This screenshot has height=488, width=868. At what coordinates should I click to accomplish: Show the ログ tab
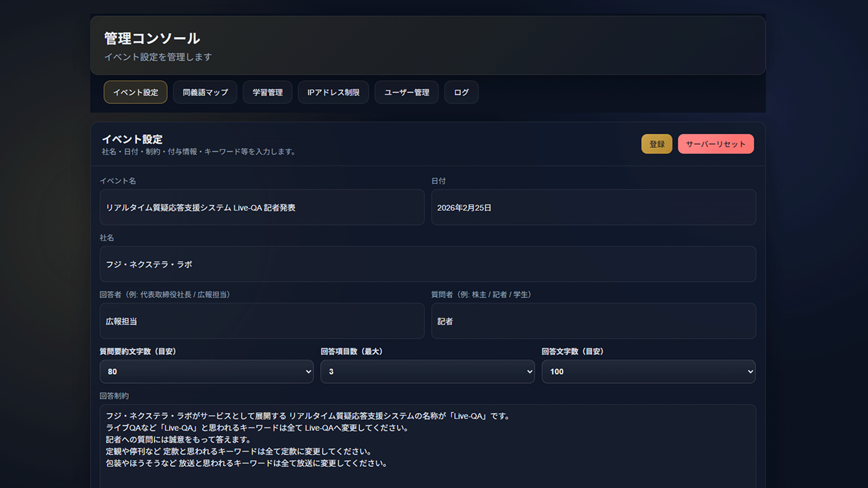coord(461,92)
